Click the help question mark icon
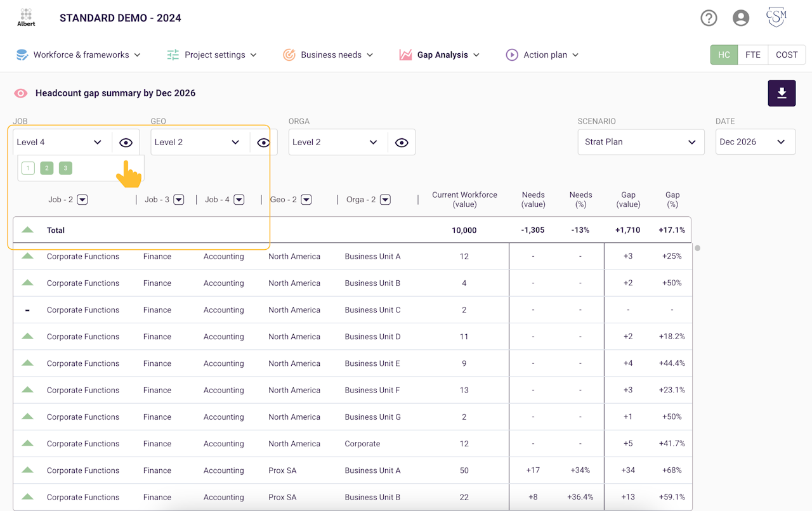The height and width of the screenshot is (511, 812). 709,18
